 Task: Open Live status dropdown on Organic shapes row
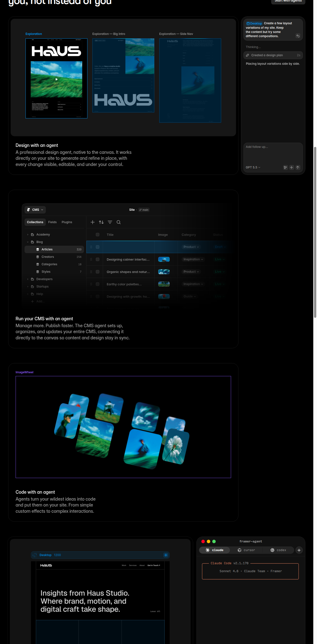point(219,272)
